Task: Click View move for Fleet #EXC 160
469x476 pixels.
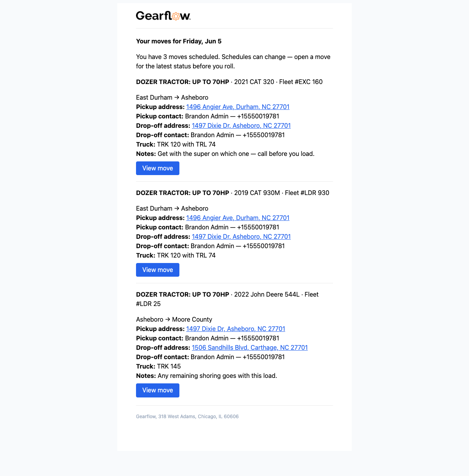Action: point(158,168)
